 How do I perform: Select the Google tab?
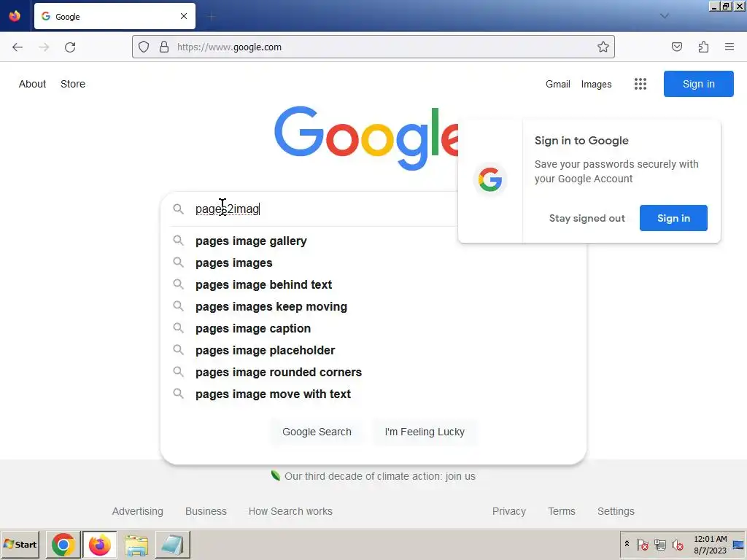pyautogui.click(x=115, y=16)
